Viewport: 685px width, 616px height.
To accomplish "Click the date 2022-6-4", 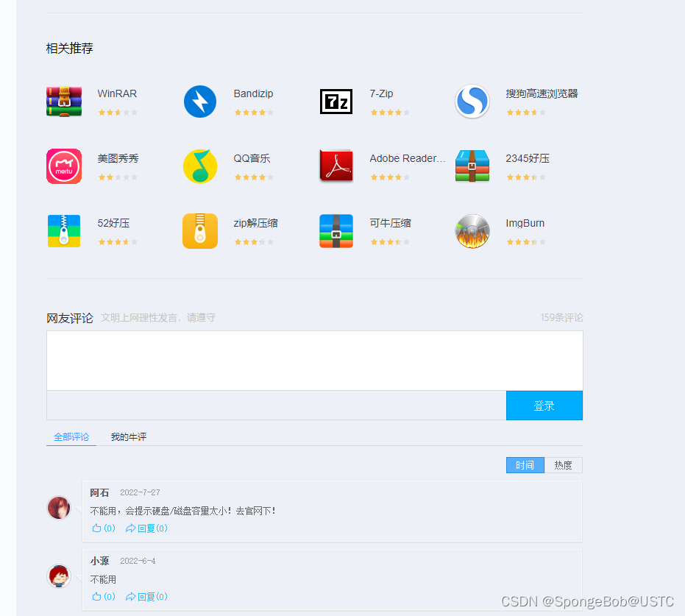I will 138,561.
